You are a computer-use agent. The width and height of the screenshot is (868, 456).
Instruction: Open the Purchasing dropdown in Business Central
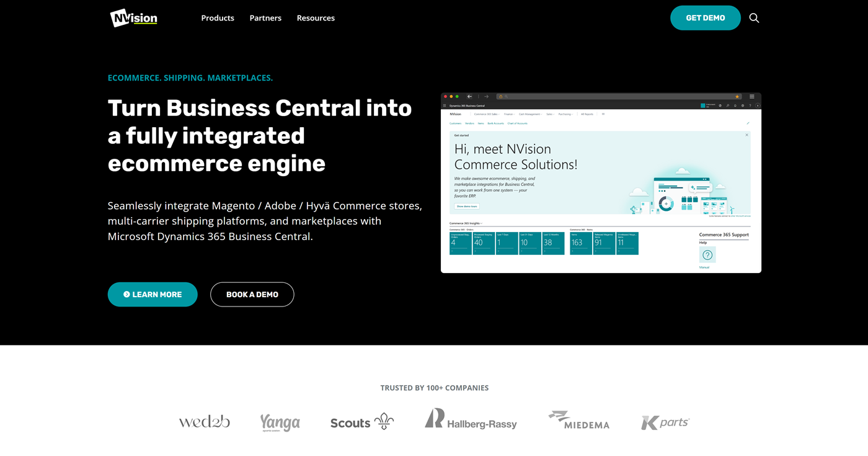coord(565,113)
